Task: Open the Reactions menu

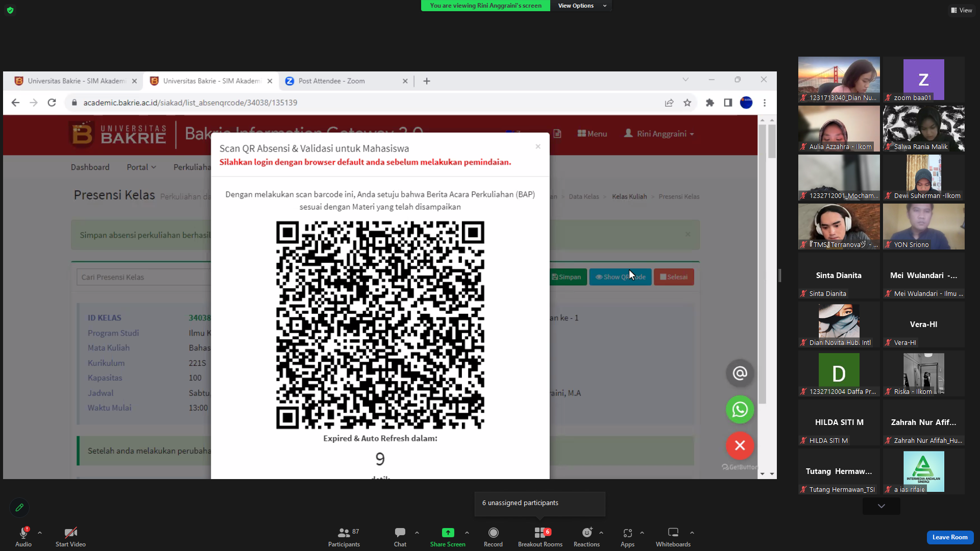Action: 586,537
